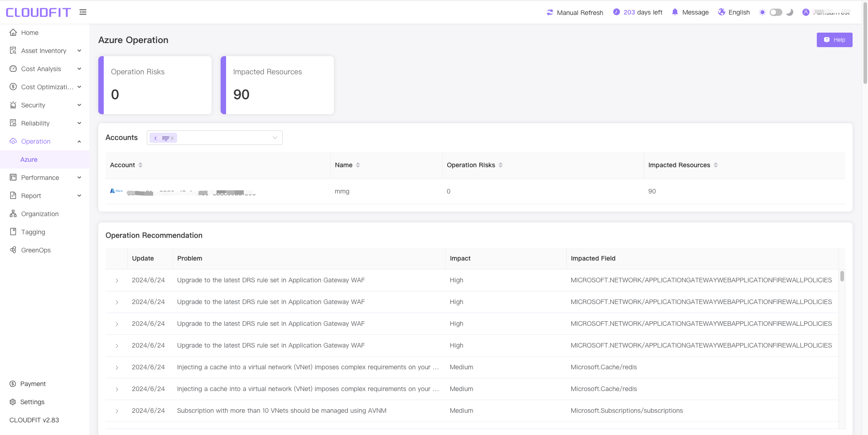Open the English language selector
Viewport: 868px width, 435px height.
(739, 12)
